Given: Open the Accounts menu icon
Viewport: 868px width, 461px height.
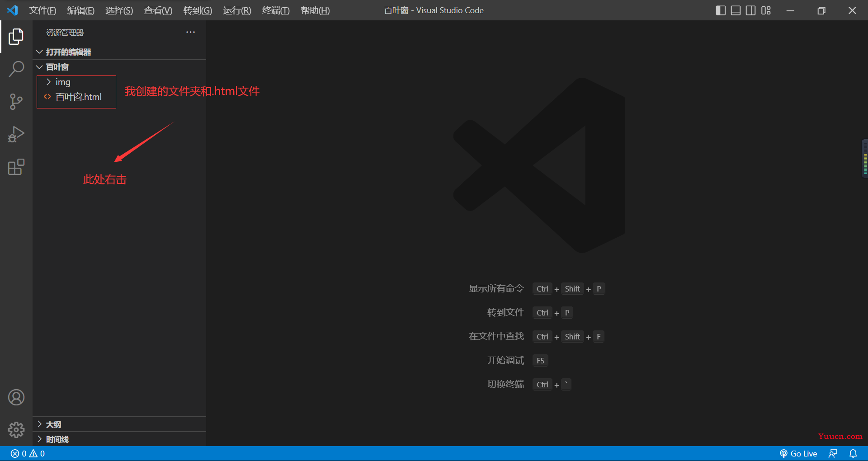Looking at the screenshot, I should tap(16, 397).
